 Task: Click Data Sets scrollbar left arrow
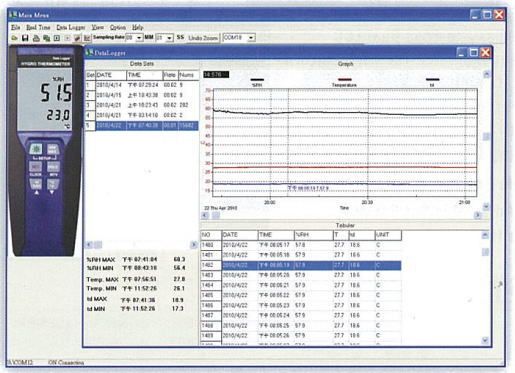pyautogui.click(x=89, y=245)
